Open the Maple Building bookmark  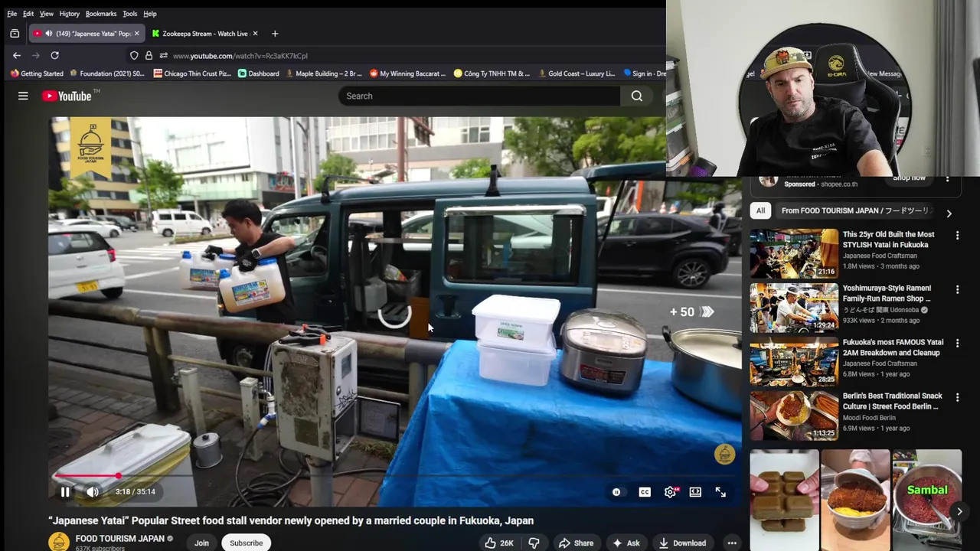pyautogui.click(x=324, y=73)
